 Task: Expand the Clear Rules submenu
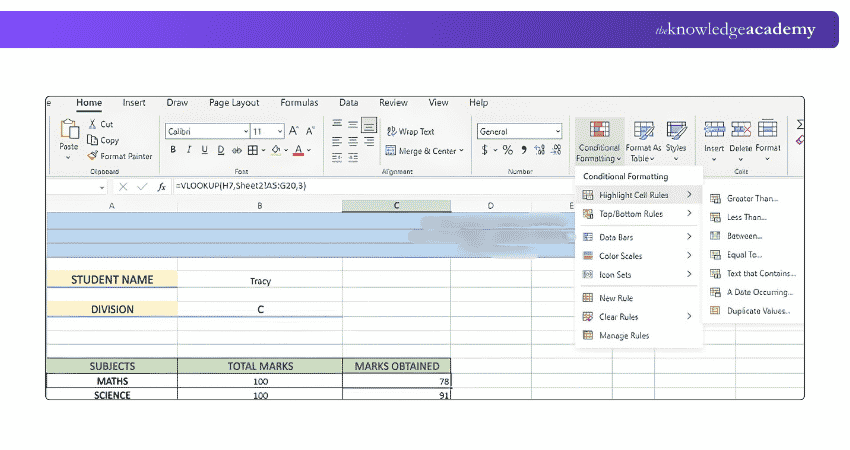pyautogui.click(x=638, y=317)
